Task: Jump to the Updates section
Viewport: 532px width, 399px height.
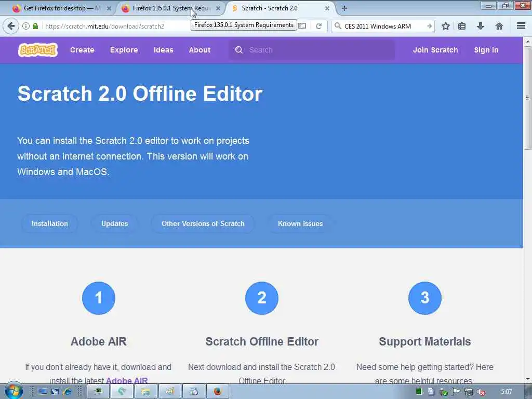Action: [x=114, y=223]
